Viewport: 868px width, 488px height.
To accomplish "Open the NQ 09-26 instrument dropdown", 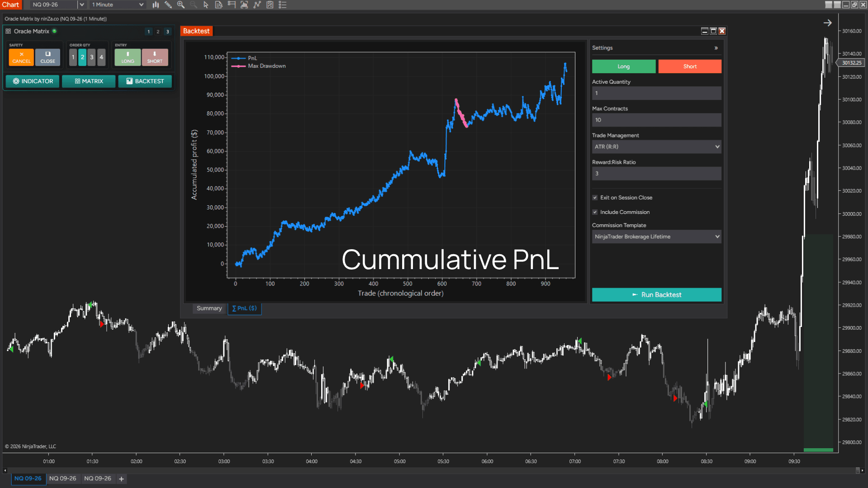I will tap(82, 5).
